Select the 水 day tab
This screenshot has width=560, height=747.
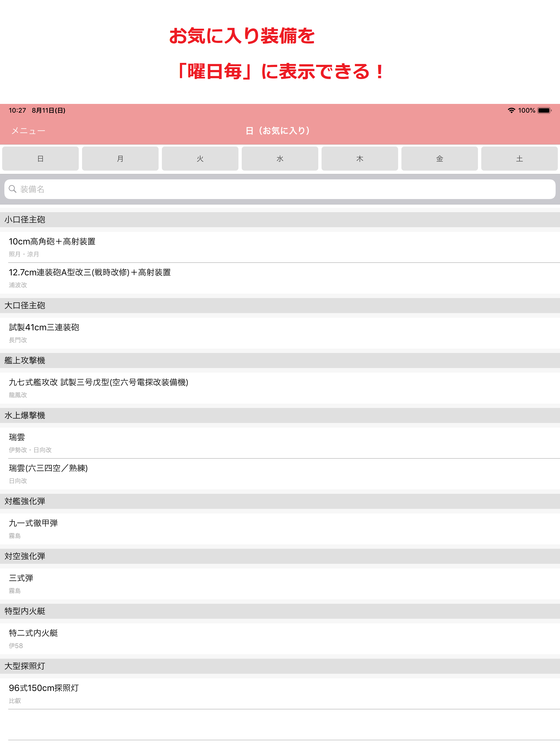click(x=280, y=159)
